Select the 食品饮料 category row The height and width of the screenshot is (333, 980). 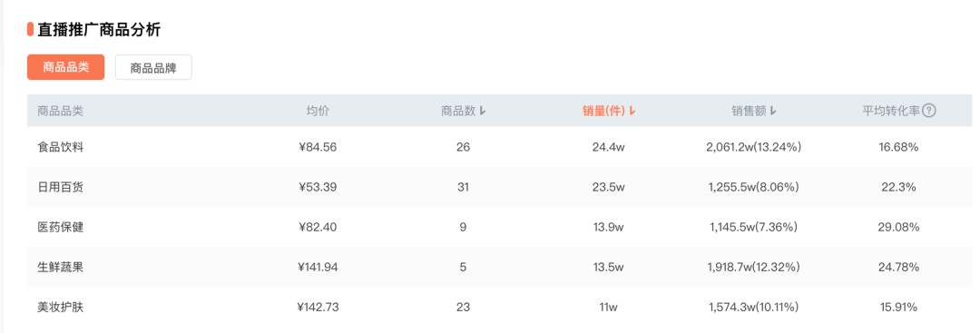point(499,147)
